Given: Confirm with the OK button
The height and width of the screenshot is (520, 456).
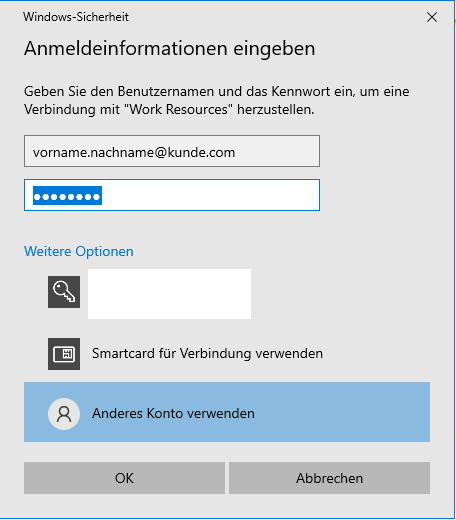Looking at the screenshot, I should click(x=124, y=478).
